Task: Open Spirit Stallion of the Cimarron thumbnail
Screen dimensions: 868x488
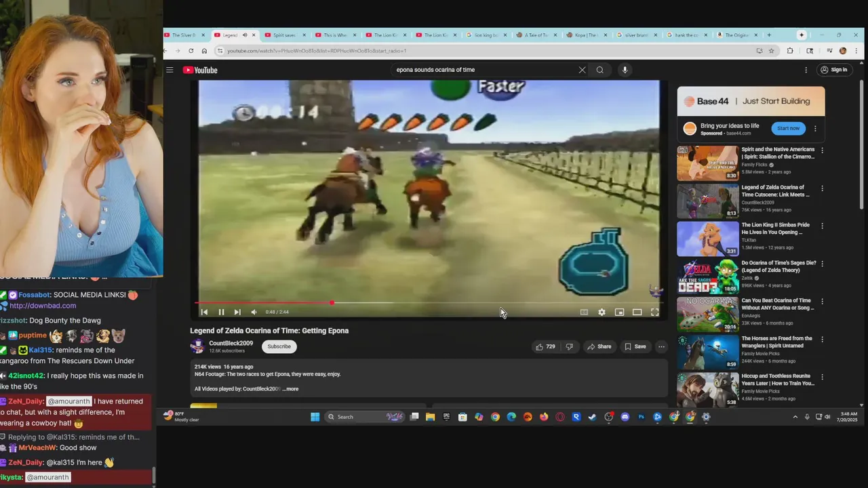Action: 707,163
